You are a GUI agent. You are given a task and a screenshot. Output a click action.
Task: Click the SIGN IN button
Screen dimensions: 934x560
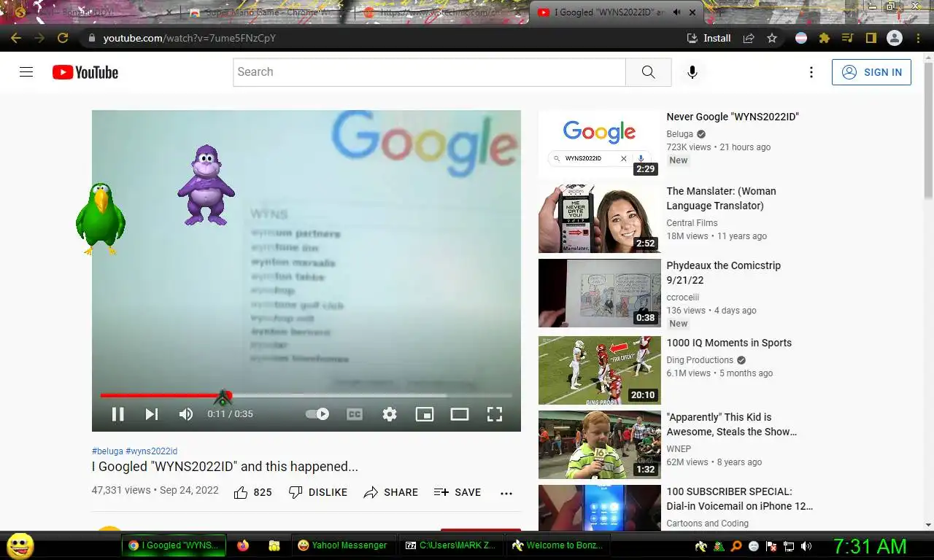871,72
